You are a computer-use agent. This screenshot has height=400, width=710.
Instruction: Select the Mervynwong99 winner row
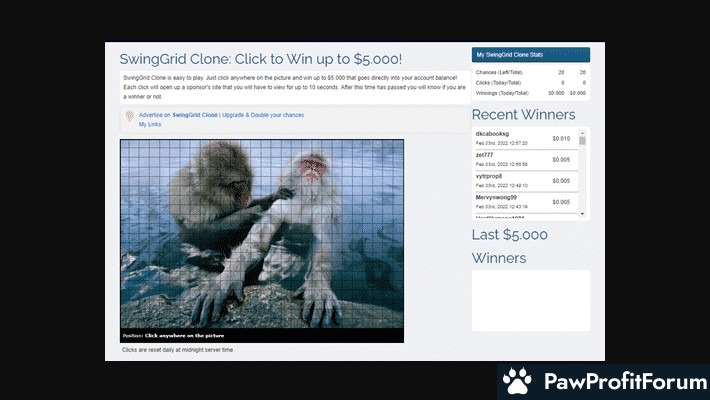pyautogui.click(x=525, y=202)
